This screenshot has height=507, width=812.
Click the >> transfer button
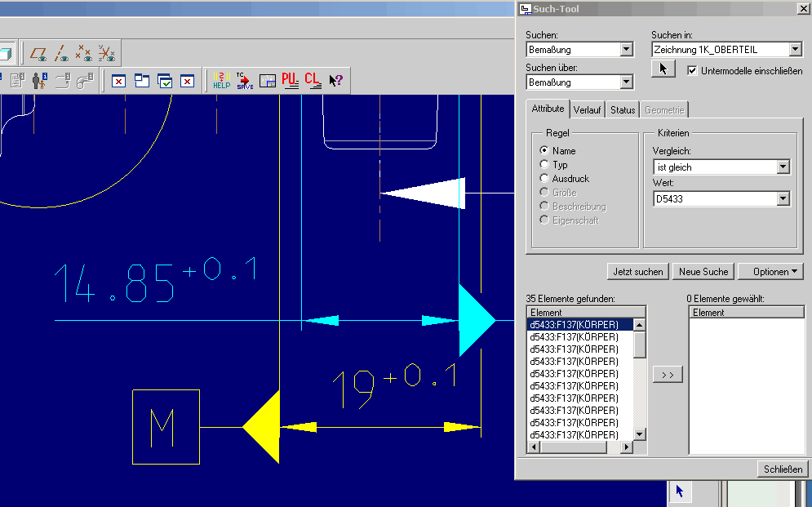pyautogui.click(x=668, y=375)
